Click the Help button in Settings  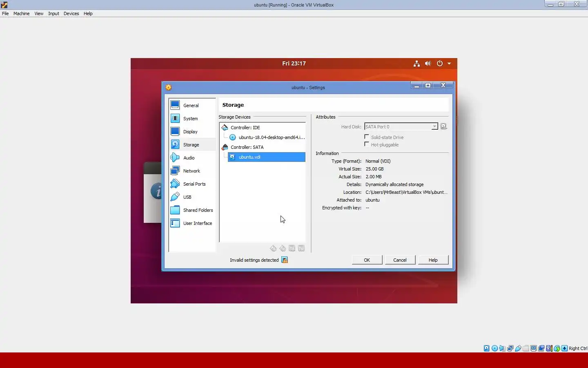pyautogui.click(x=433, y=260)
